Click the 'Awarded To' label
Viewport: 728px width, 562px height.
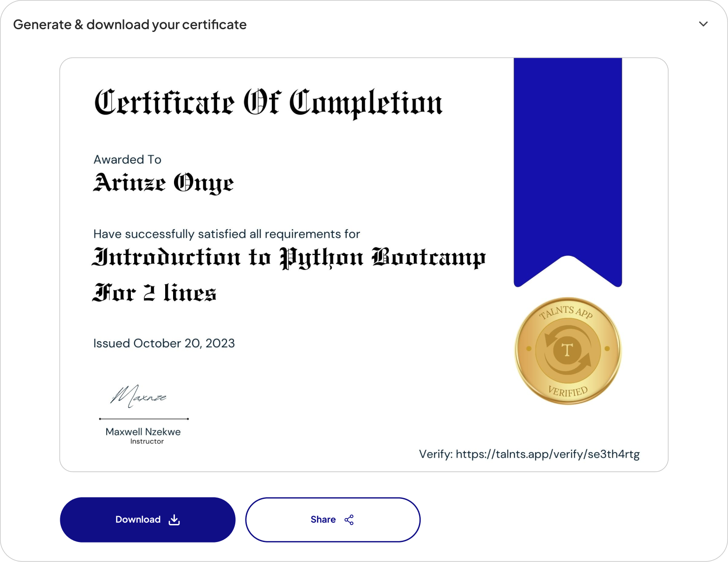(x=127, y=160)
